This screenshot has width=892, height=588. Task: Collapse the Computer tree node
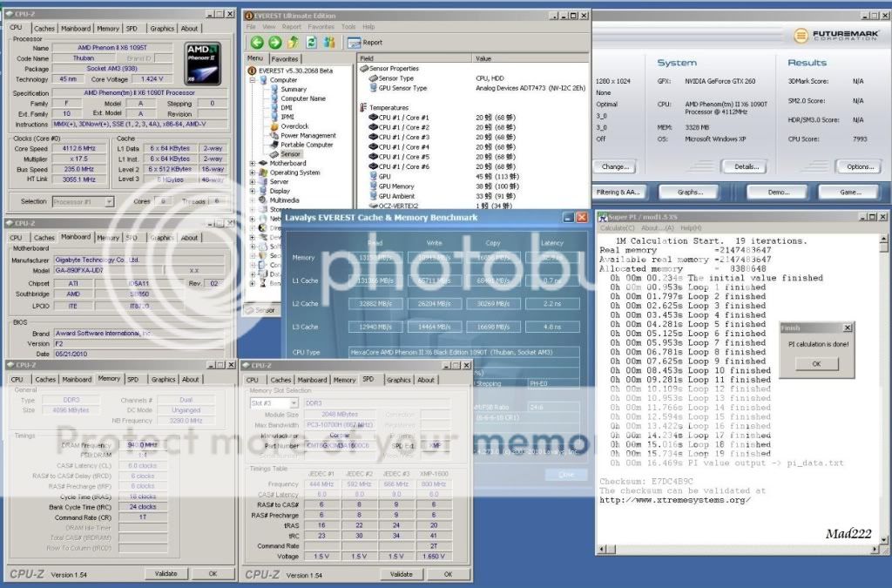click(x=252, y=79)
